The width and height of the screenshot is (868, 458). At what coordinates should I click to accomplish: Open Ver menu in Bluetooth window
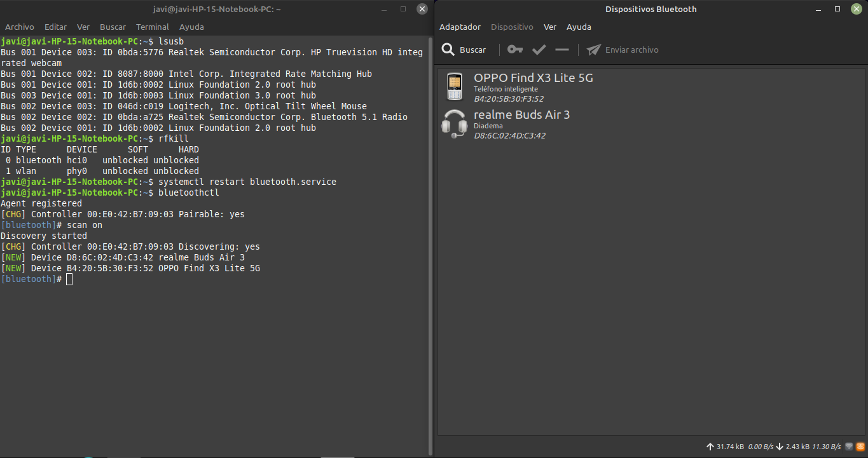click(550, 27)
